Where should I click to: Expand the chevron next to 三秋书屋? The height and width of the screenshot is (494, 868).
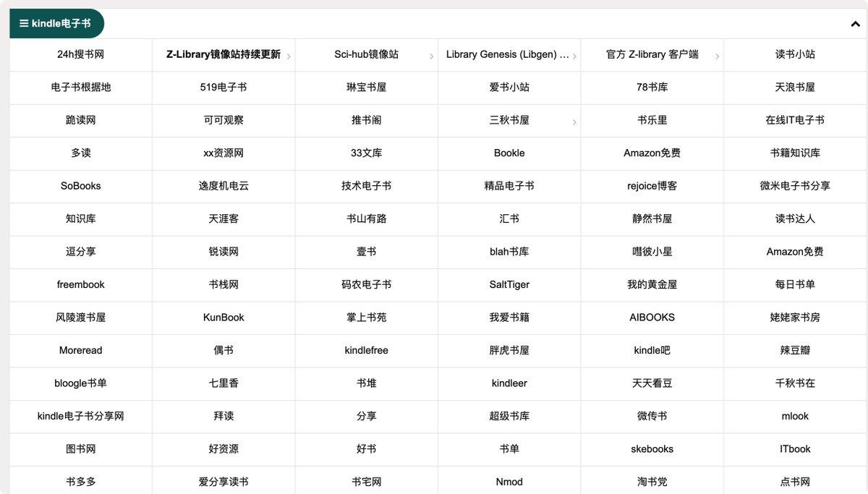[574, 122]
